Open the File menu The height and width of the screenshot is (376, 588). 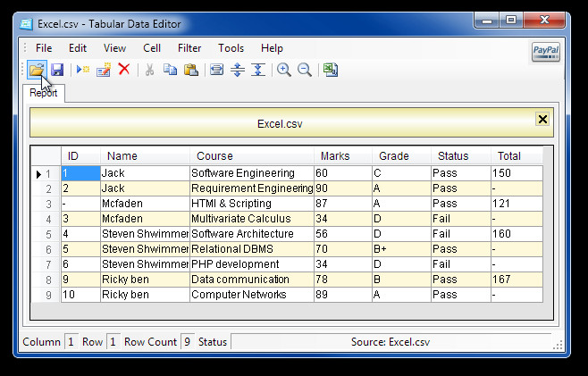(x=43, y=48)
